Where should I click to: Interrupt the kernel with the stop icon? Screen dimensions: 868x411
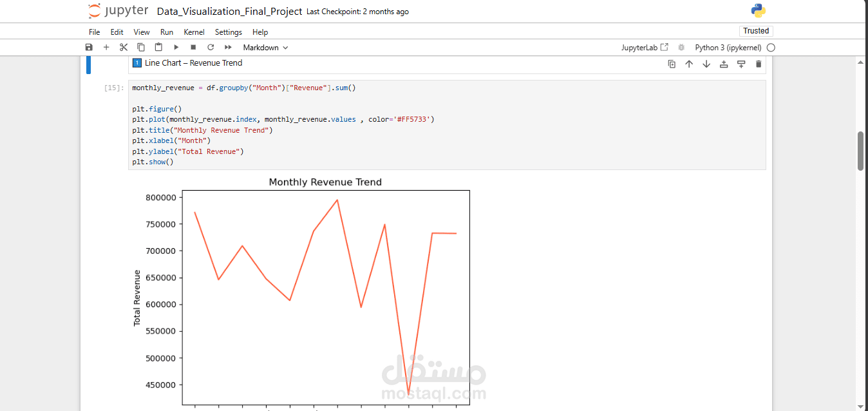[x=193, y=47]
